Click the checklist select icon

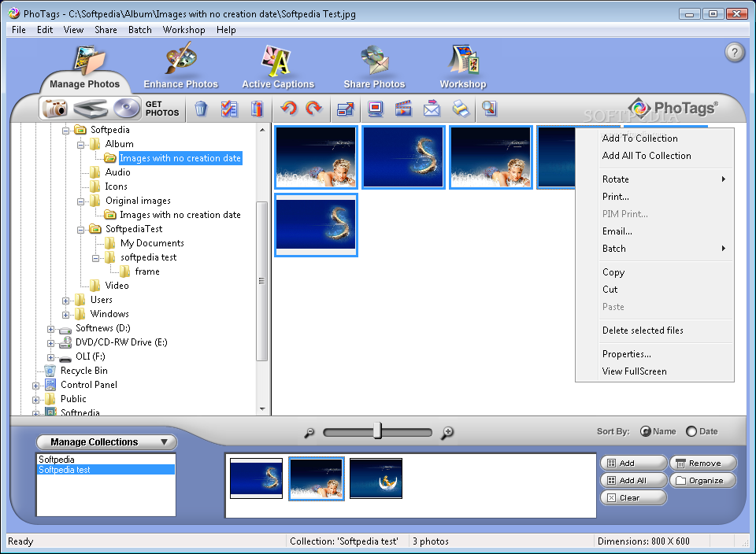229,109
